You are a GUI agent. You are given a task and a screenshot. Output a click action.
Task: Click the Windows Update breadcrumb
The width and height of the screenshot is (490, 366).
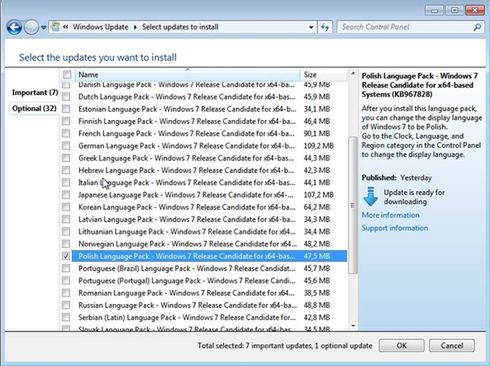pyautogui.click(x=100, y=27)
